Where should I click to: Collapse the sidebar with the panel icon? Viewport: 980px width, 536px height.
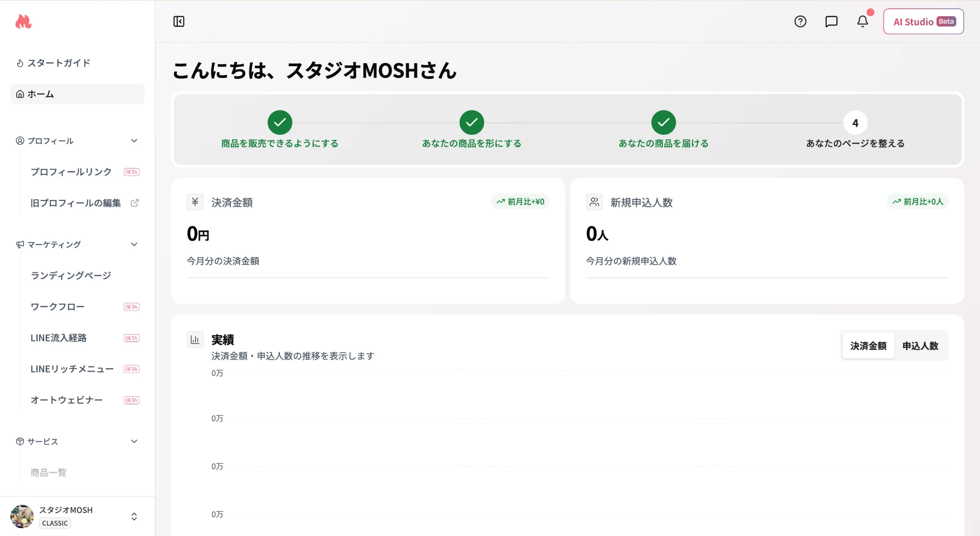pos(179,22)
